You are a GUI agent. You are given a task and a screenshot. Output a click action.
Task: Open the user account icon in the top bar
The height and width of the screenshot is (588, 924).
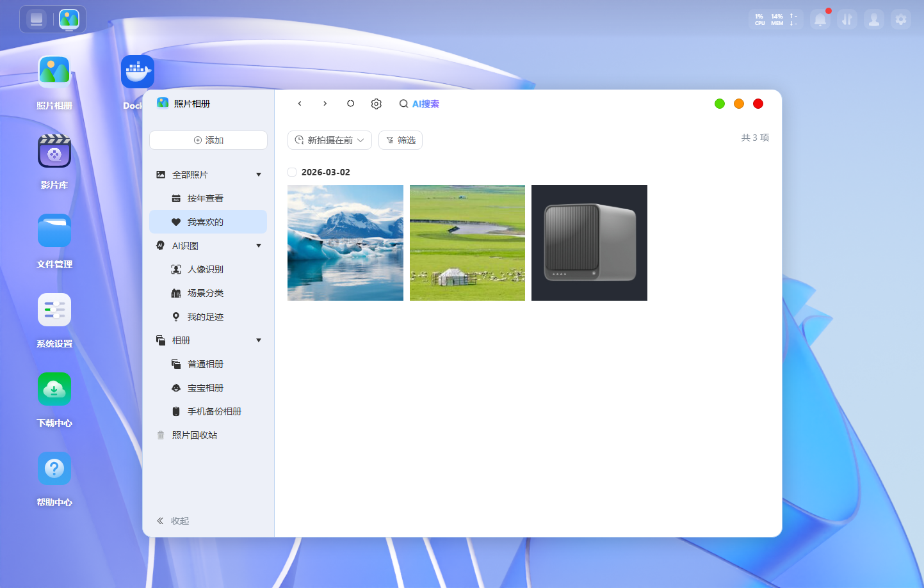(874, 20)
